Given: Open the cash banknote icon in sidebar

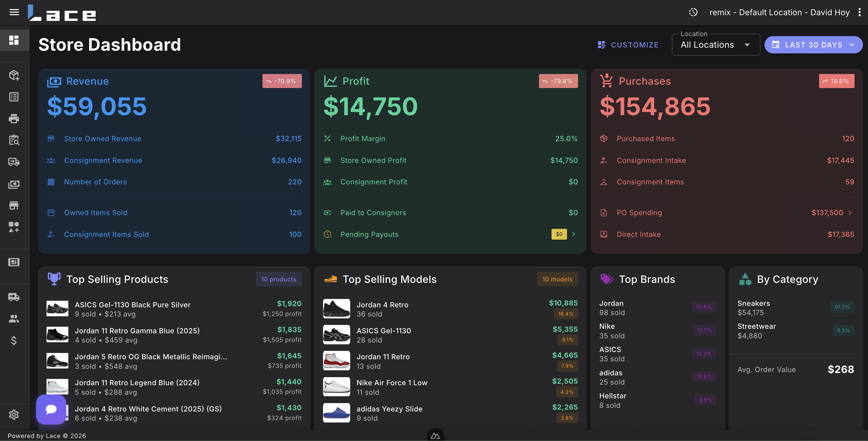Looking at the screenshot, I should pos(14,184).
